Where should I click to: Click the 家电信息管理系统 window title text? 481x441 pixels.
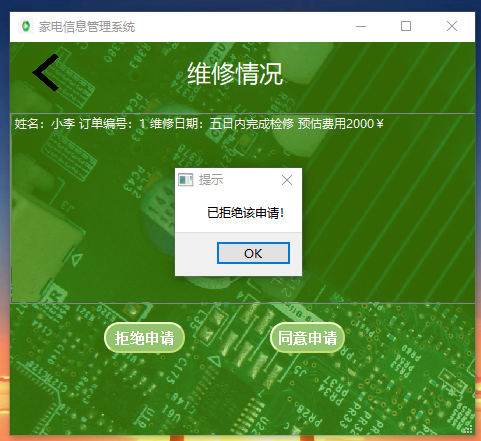(87, 27)
